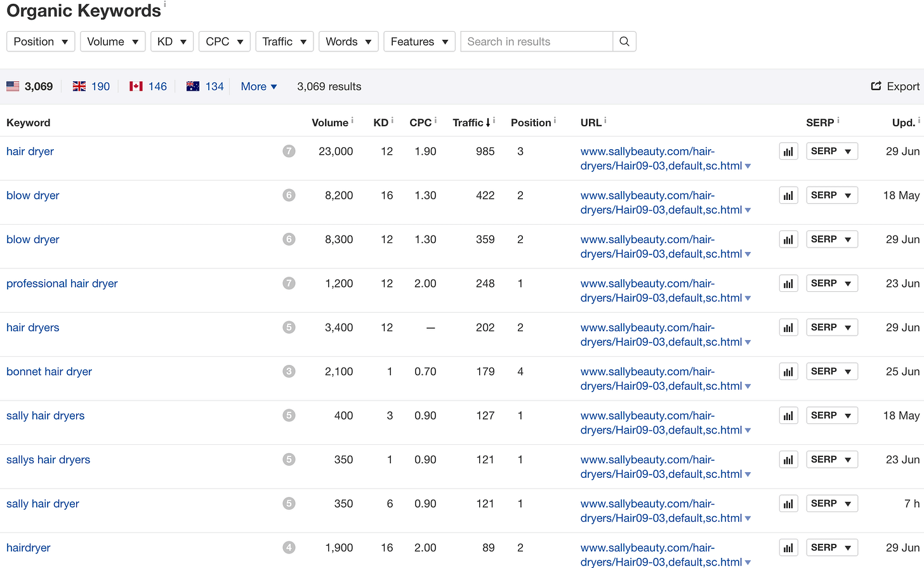Open history chart icon for bonnet hair dryer
Image resolution: width=924 pixels, height=568 pixels.
click(788, 372)
